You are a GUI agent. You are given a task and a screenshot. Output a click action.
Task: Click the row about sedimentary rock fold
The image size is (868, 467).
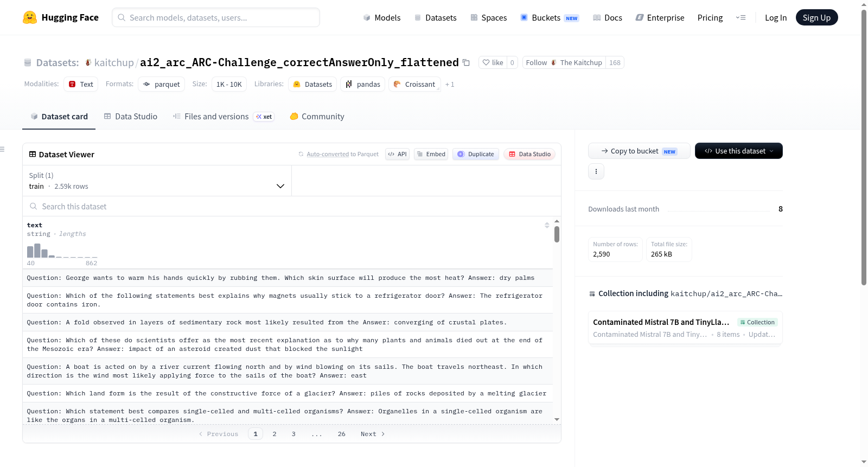pyautogui.click(x=288, y=322)
